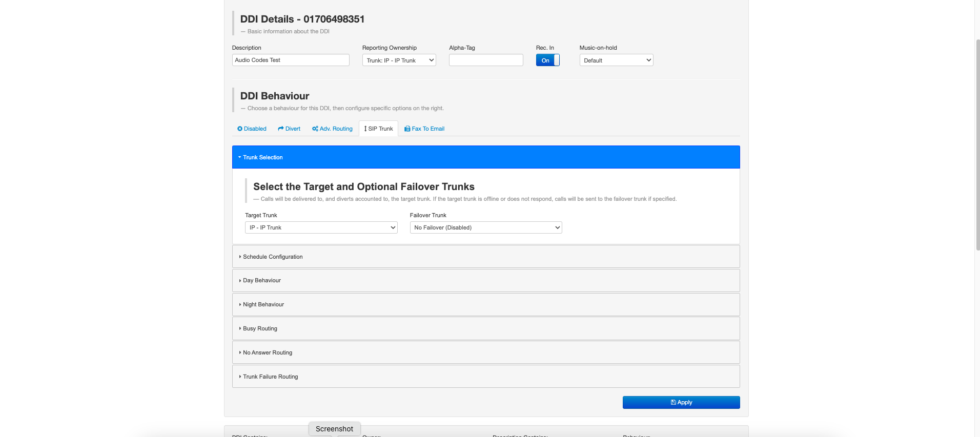This screenshot has width=980, height=437.
Task: Expand the Night Behaviour section
Action: 263,304
